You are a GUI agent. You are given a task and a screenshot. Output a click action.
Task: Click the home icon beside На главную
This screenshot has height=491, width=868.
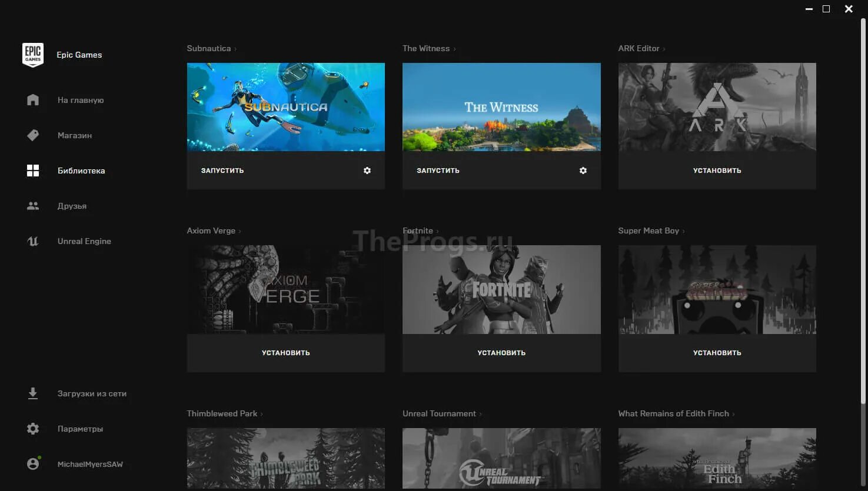pos(33,100)
